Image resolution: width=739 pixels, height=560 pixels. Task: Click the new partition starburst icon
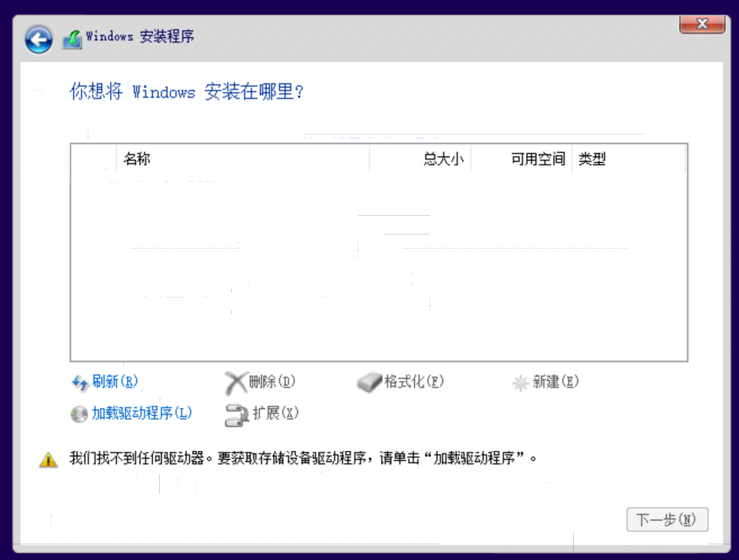(520, 383)
